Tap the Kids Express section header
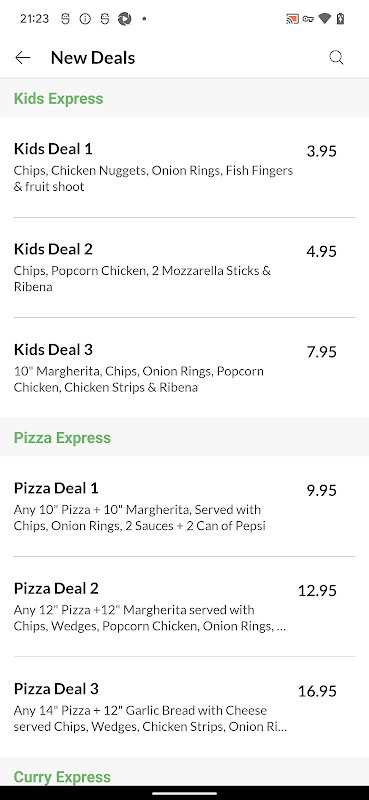 [58, 98]
